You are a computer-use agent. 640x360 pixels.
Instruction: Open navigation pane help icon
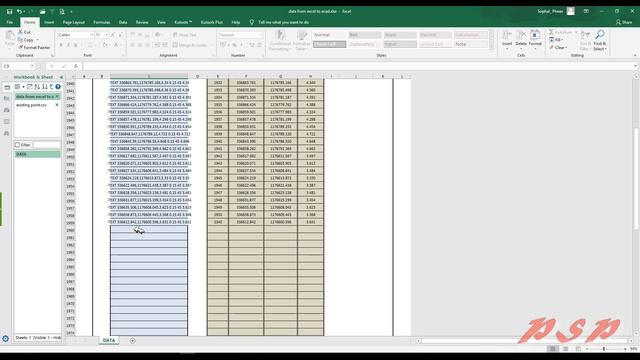(58, 87)
